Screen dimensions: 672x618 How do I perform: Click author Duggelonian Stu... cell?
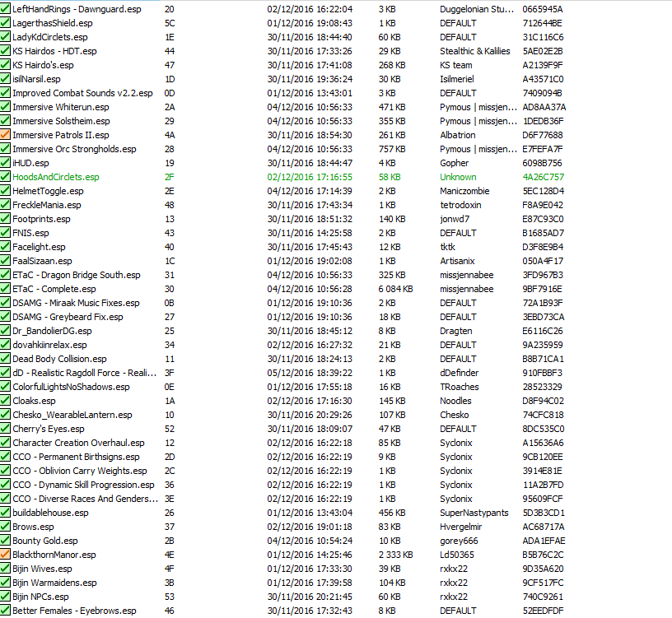coord(477,9)
